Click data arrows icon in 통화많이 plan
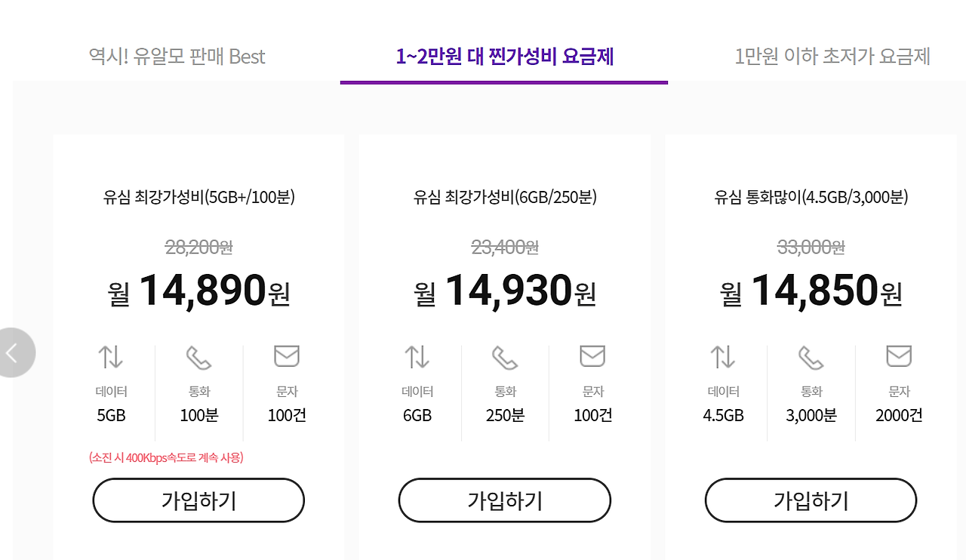 point(723,356)
